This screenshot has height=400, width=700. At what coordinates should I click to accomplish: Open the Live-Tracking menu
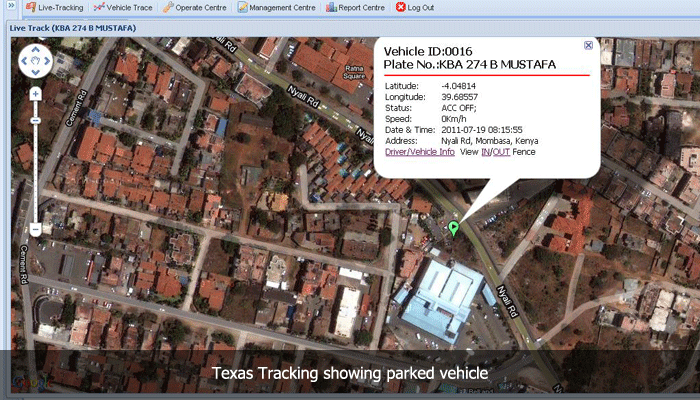click(54, 8)
